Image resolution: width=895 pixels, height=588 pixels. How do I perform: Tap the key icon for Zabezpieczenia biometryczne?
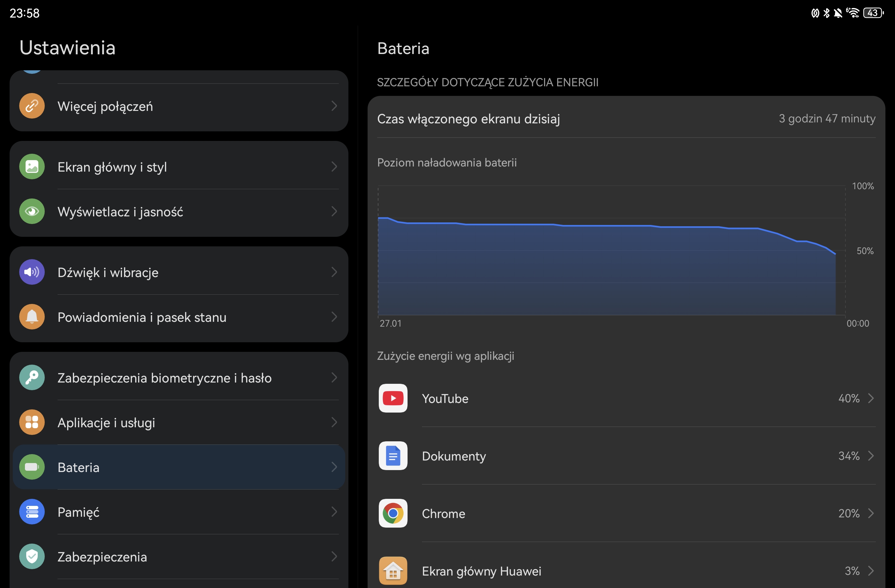32,377
